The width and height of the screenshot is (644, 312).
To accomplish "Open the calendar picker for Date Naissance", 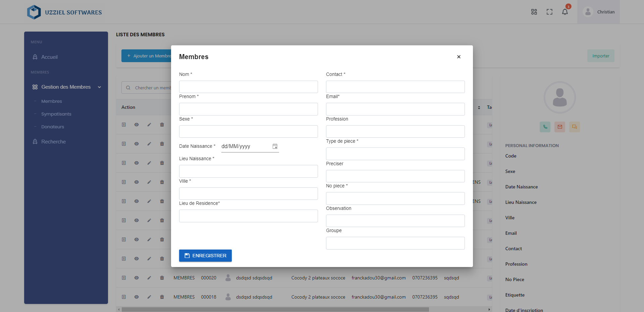I will [x=275, y=146].
